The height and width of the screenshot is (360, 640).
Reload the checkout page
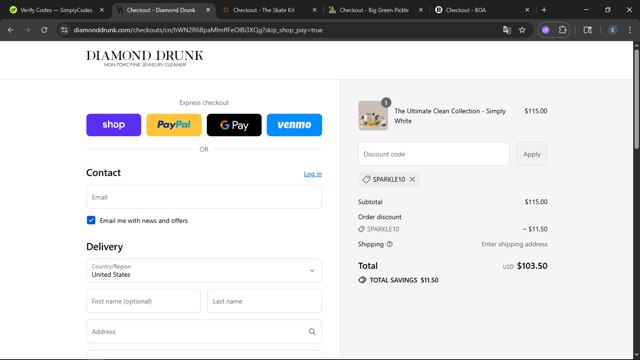pyautogui.click(x=44, y=30)
